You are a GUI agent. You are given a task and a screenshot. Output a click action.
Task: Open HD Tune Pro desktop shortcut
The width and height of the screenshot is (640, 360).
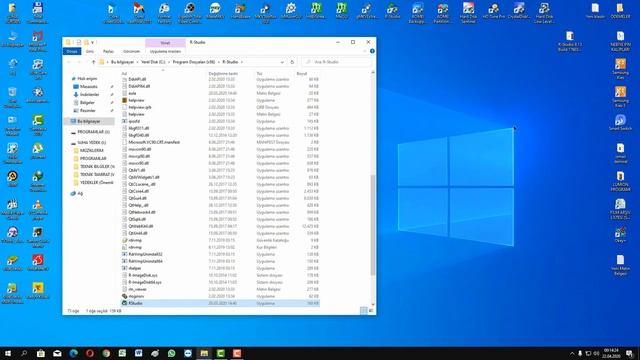click(493, 11)
